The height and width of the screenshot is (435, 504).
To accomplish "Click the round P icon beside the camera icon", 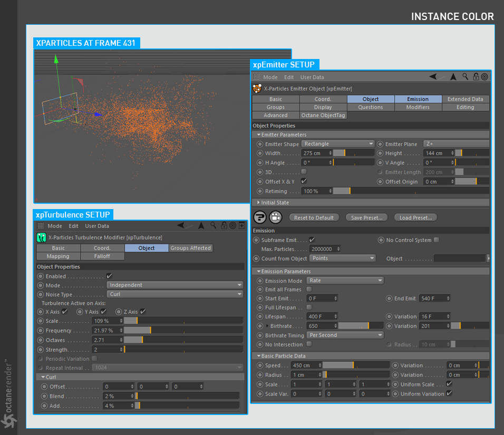I will click(259, 217).
